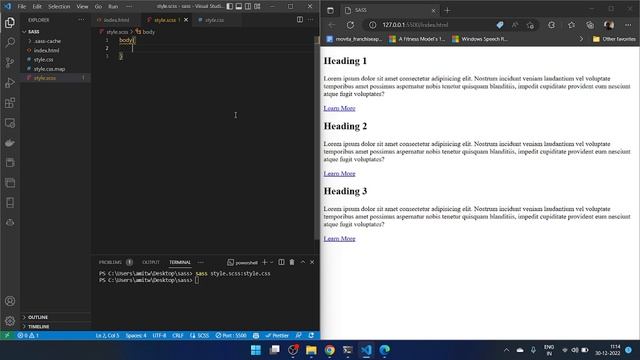Open the Search view in VS Code
Image resolution: width=640 pixels, height=360 pixels.
click(10, 42)
